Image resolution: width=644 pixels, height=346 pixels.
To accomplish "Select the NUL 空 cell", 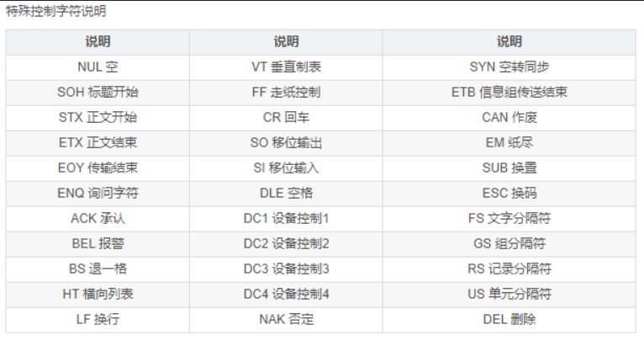I will click(x=98, y=67).
